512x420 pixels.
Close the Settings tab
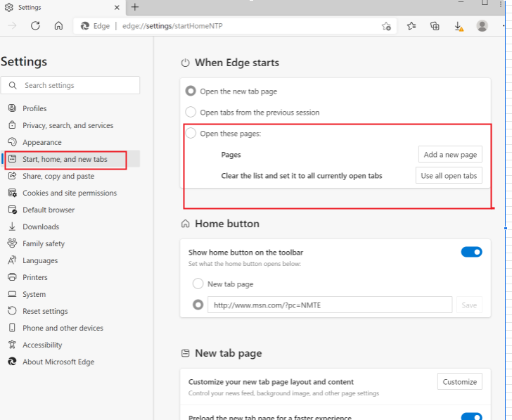coord(118,7)
